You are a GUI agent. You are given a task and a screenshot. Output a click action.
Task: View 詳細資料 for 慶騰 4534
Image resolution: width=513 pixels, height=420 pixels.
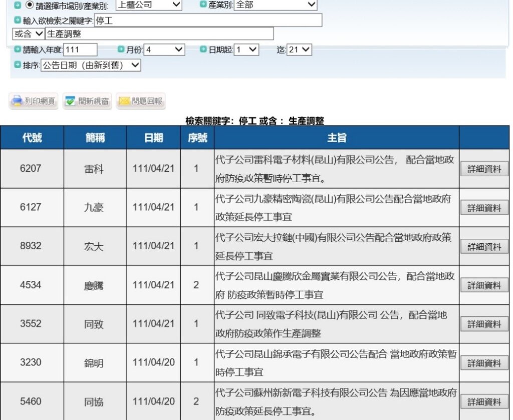(484, 285)
